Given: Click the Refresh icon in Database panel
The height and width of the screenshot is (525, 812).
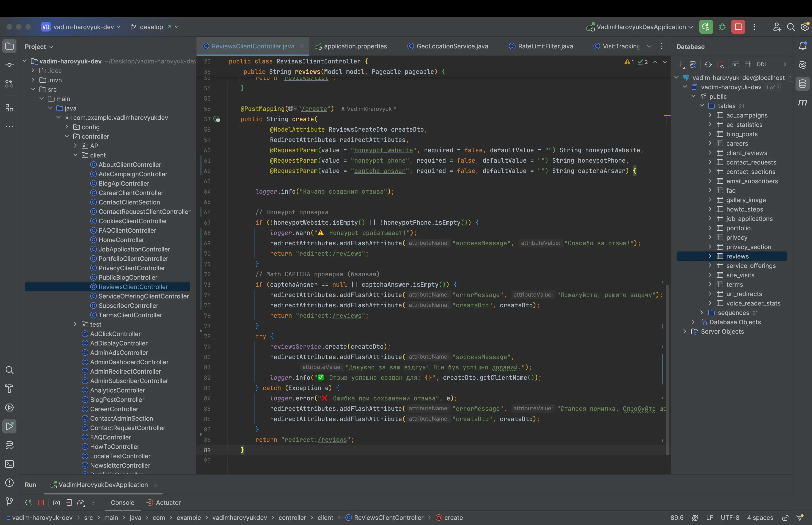Looking at the screenshot, I should click(708, 64).
